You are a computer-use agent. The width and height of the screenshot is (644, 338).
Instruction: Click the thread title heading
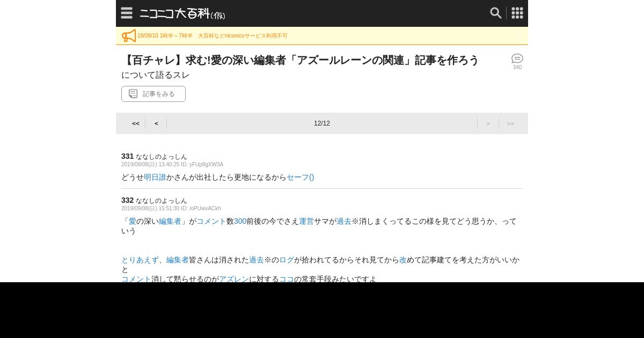pos(300,60)
